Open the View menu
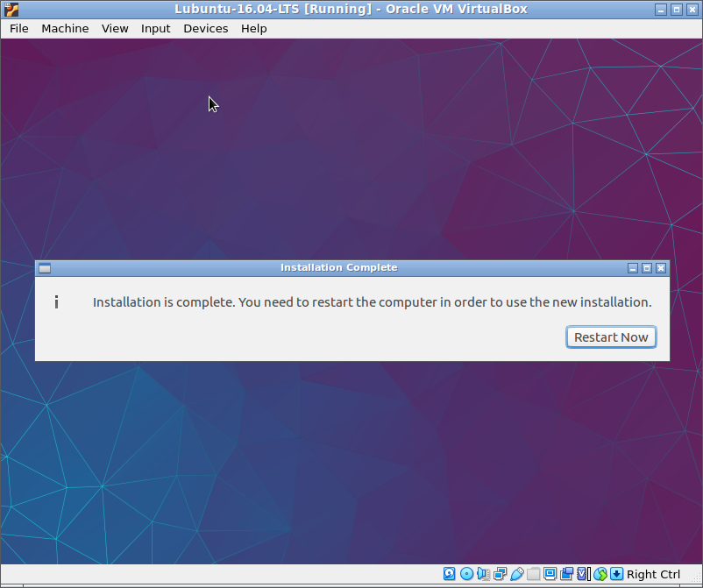 click(x=115, y=29)
